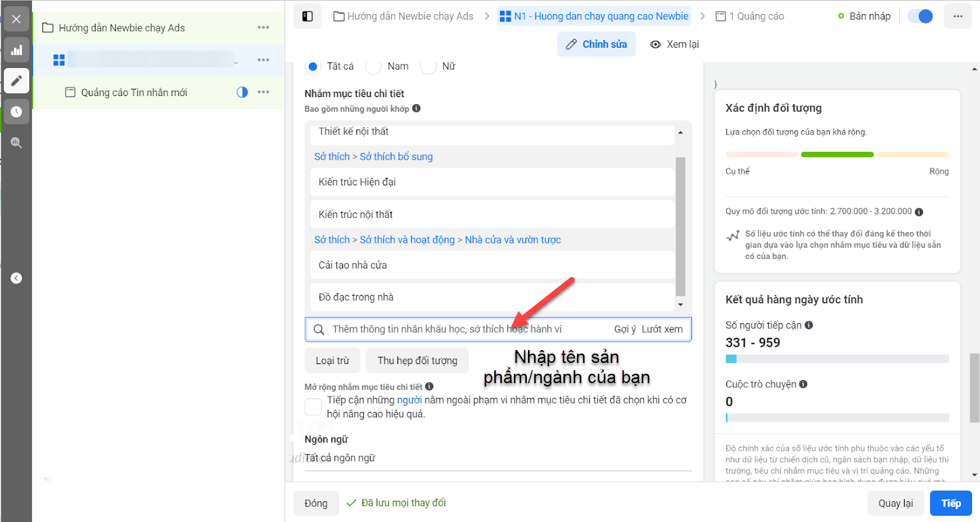
Task: Select the Nữ gender radio button
Action: (428, 66)
